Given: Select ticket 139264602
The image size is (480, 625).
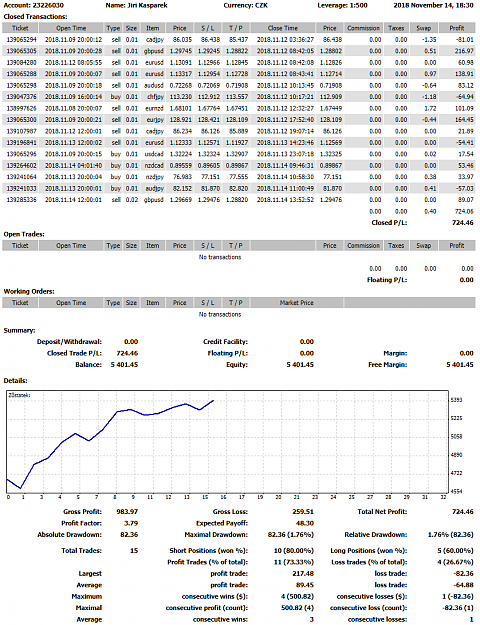Looking at the screenshot, I should (22, 165).
